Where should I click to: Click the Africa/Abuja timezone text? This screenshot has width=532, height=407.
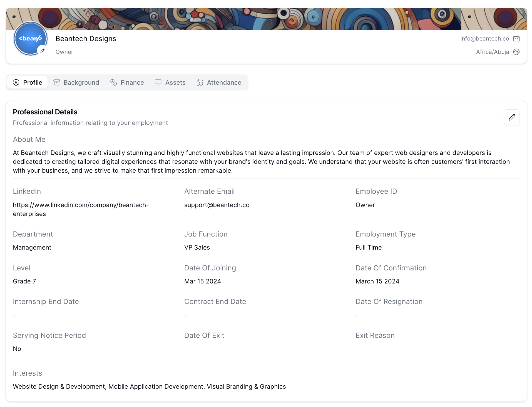(x=492, y=52)
